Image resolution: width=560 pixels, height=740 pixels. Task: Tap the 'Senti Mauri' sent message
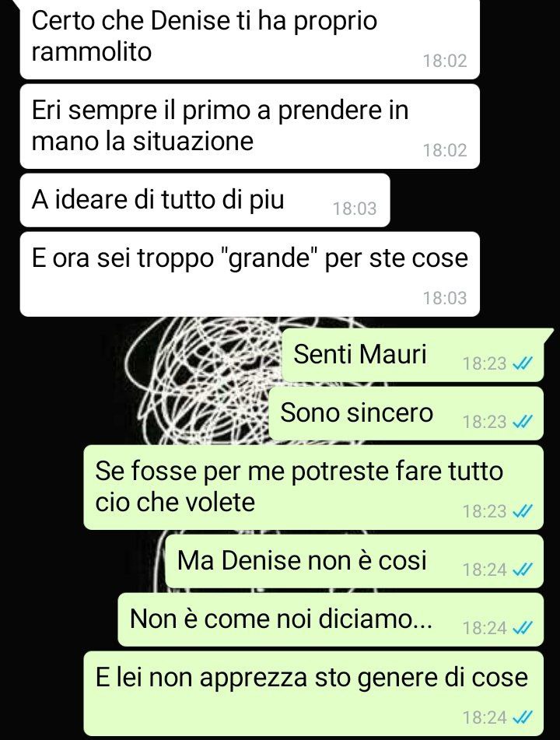coord(413,355)
